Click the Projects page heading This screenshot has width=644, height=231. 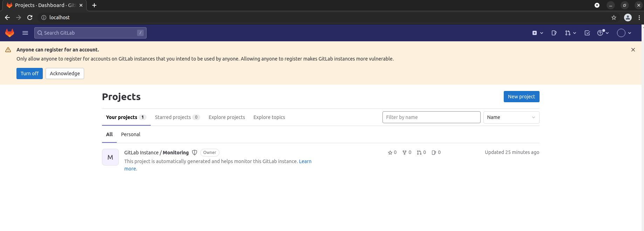tap(121, 97)
